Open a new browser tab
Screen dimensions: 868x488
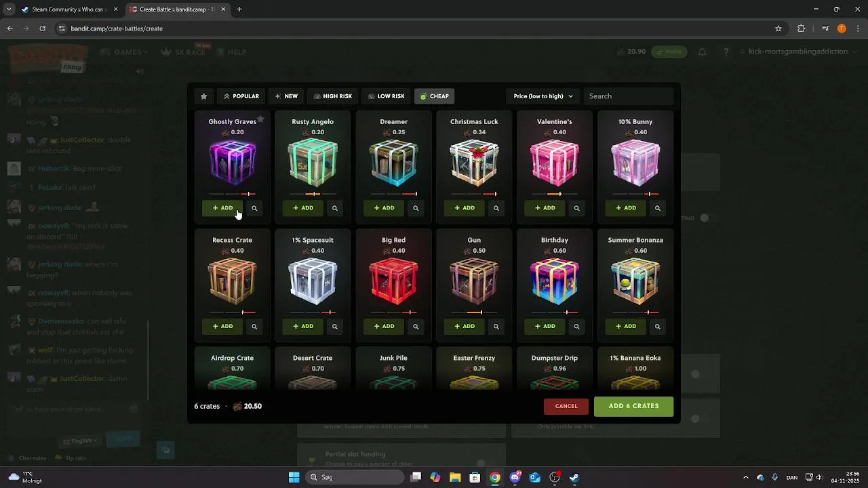coord(239,9)
